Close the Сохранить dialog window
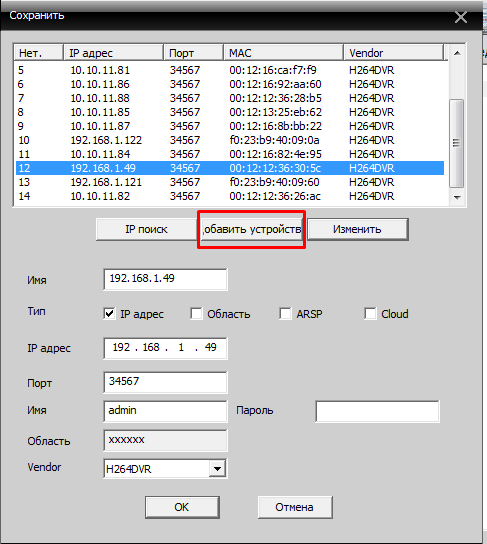 (461, 17)
